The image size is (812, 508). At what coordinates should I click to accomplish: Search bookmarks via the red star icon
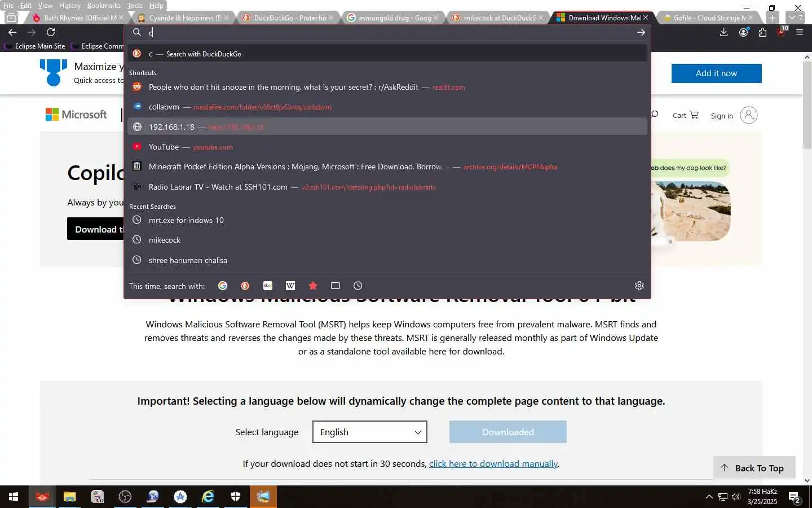click(313, 286)
